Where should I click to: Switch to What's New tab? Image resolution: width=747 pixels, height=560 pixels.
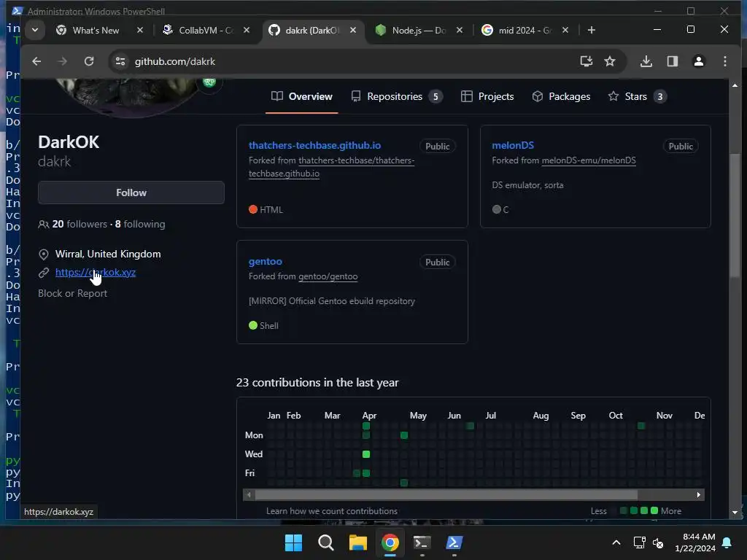pos(96,31)
